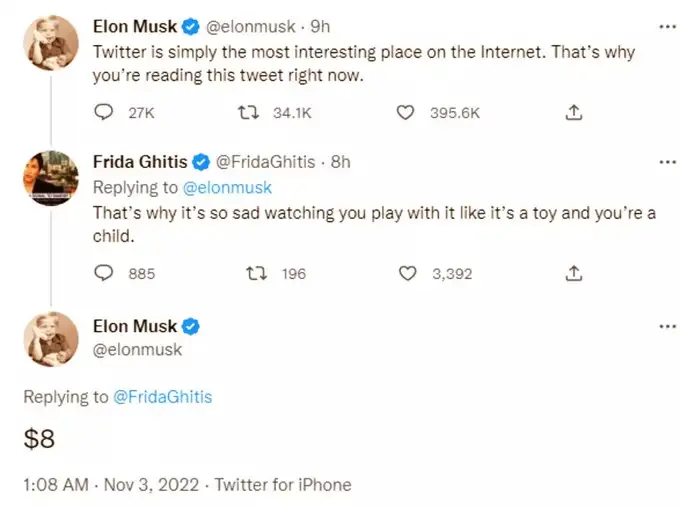The image size is (680, 507).
Task: Open more options on Elon's first tweet
Action: (667, 27)
